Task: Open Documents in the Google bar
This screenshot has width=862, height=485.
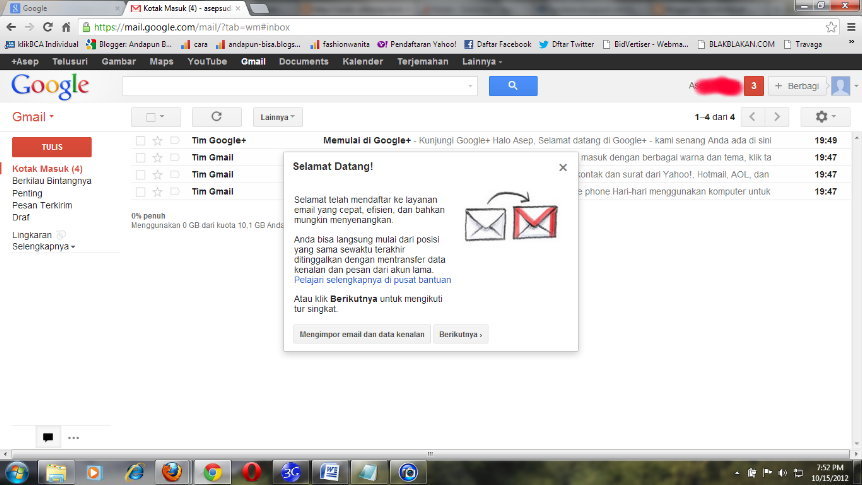Action: pos(303,62)
